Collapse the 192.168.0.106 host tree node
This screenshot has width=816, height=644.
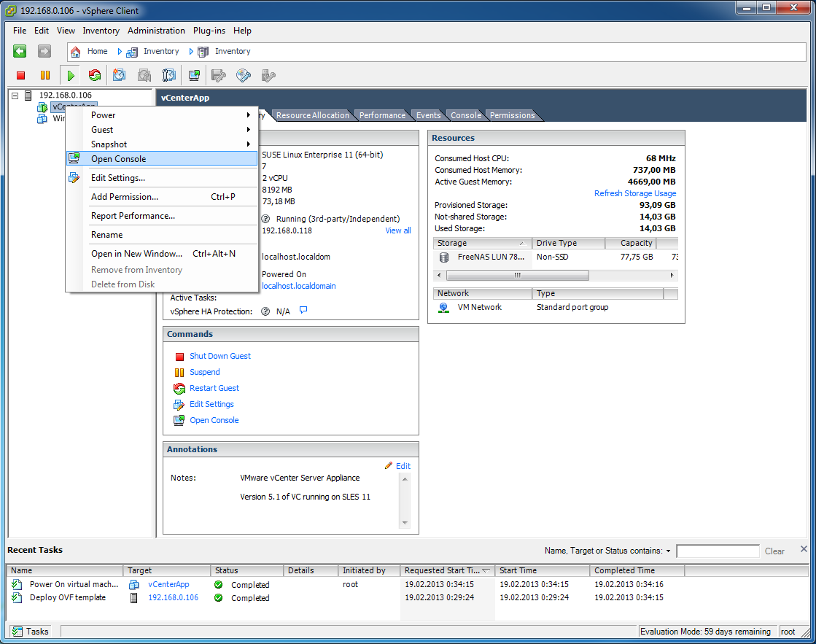pyautogui.click(x=15, y=96)
